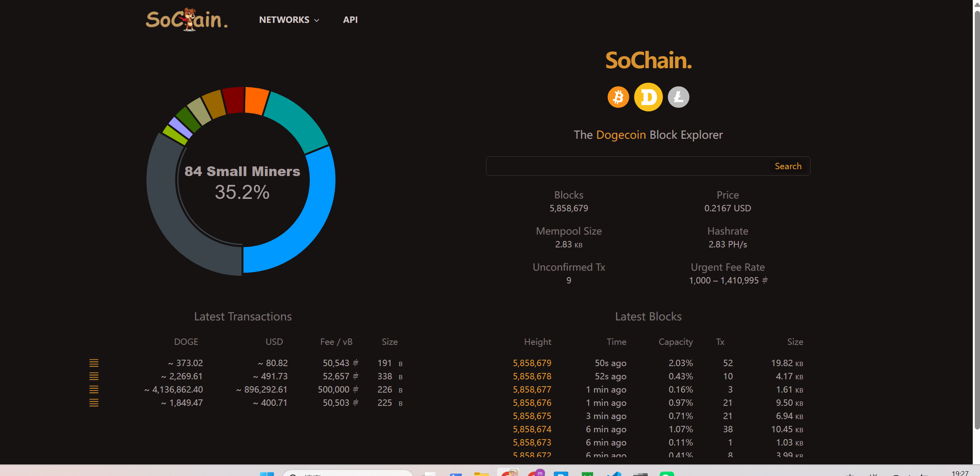
Task: Open transaction icon for 373.02 DOGE row
Action: (x=94, y=363)
